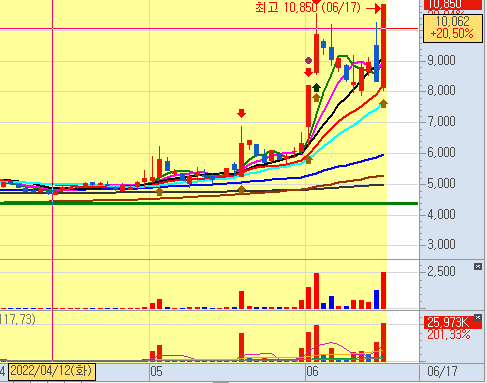Click the red arrow pointing at 06/17 high
This screenshot has width=487, height=383.
374,8
